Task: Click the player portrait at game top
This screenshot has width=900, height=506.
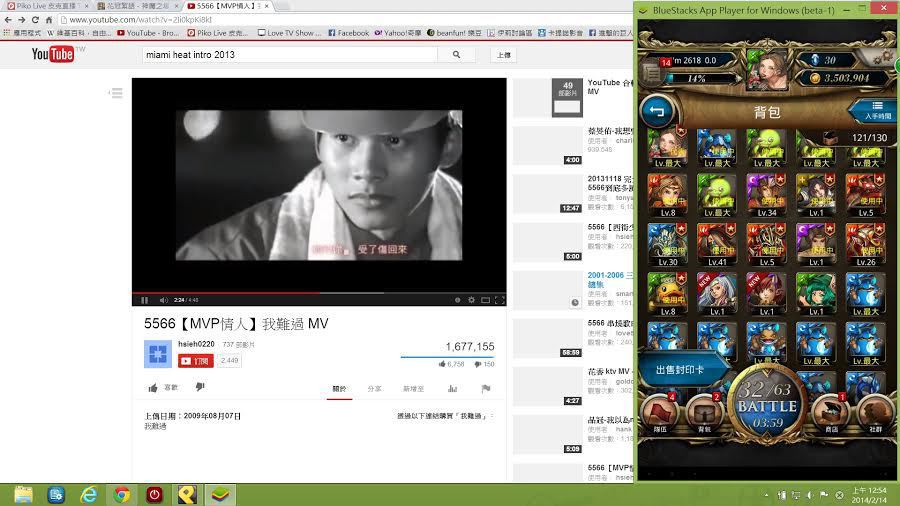Action: coord(767,70)
